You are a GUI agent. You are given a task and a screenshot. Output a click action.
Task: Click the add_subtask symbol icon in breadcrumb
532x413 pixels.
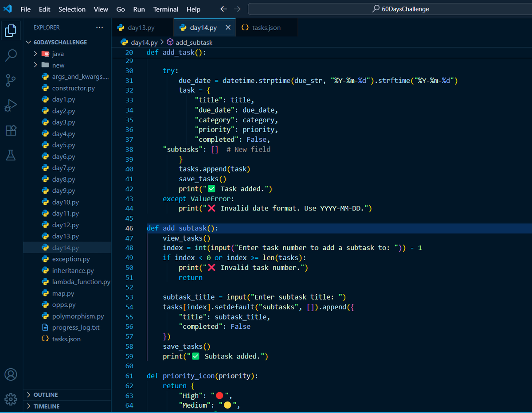click(170, 43)
